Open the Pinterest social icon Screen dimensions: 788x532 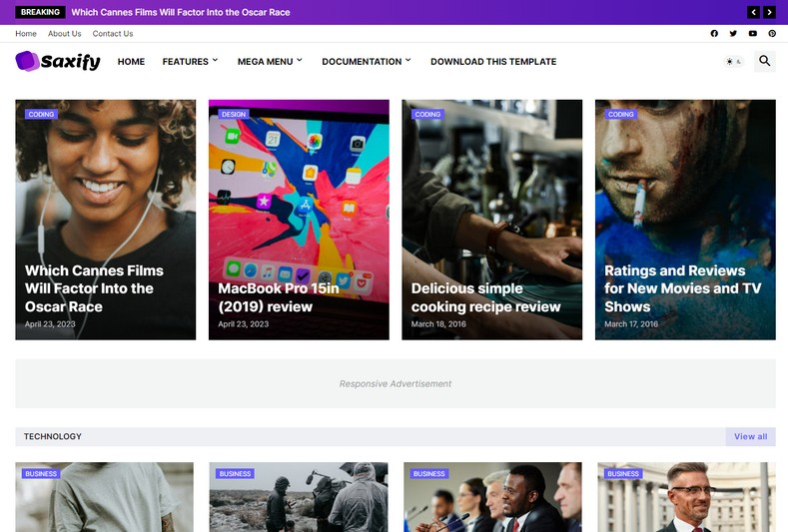tap(772, 33)
